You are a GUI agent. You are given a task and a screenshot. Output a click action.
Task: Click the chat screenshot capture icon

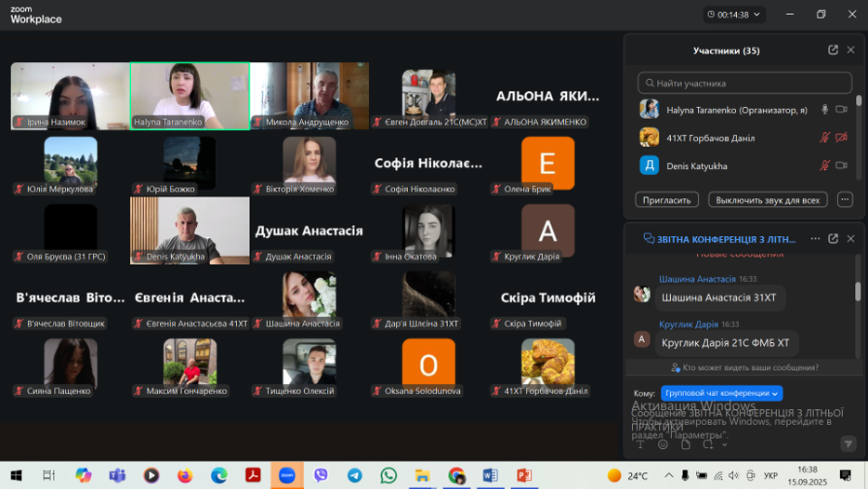coord(707,444)
